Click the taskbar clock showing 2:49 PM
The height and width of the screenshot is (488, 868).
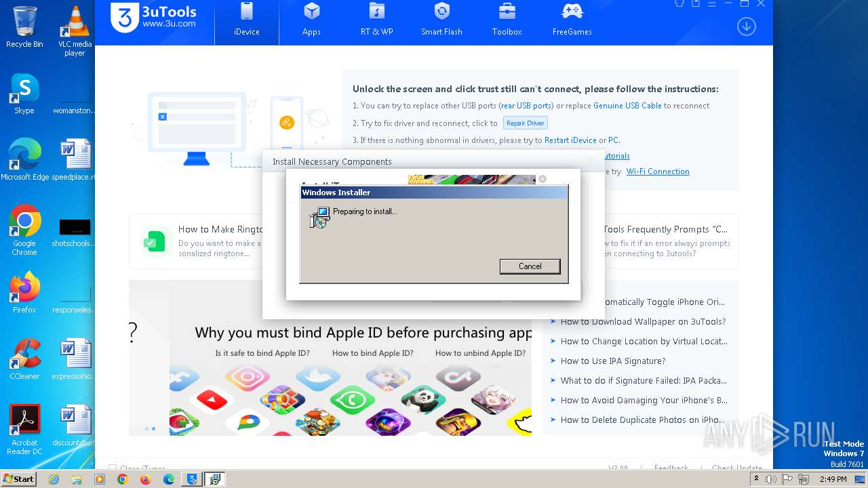833,479
